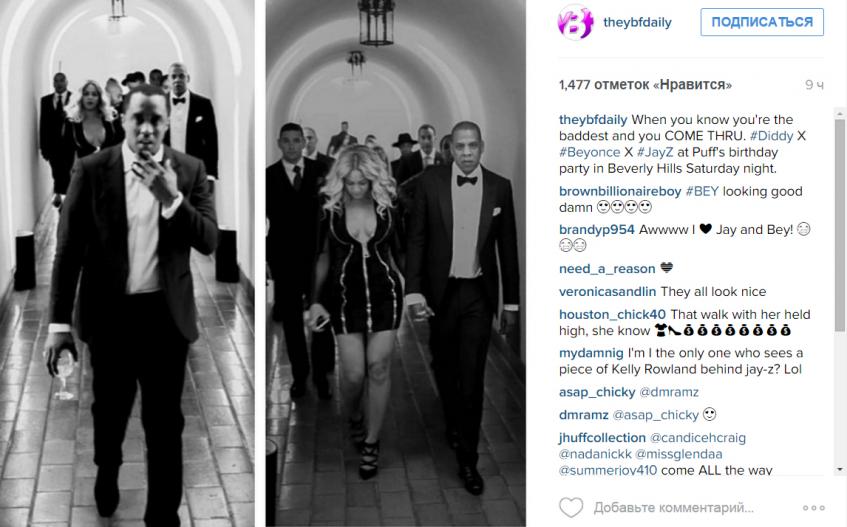Image resolution: width=847 pixels, height=527 pixels.
Task: Click the theybfdaily profile avatar
Action: pos(575,22)
